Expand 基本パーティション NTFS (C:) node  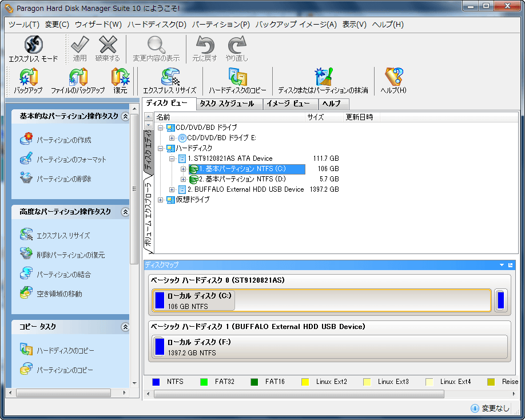183,169
